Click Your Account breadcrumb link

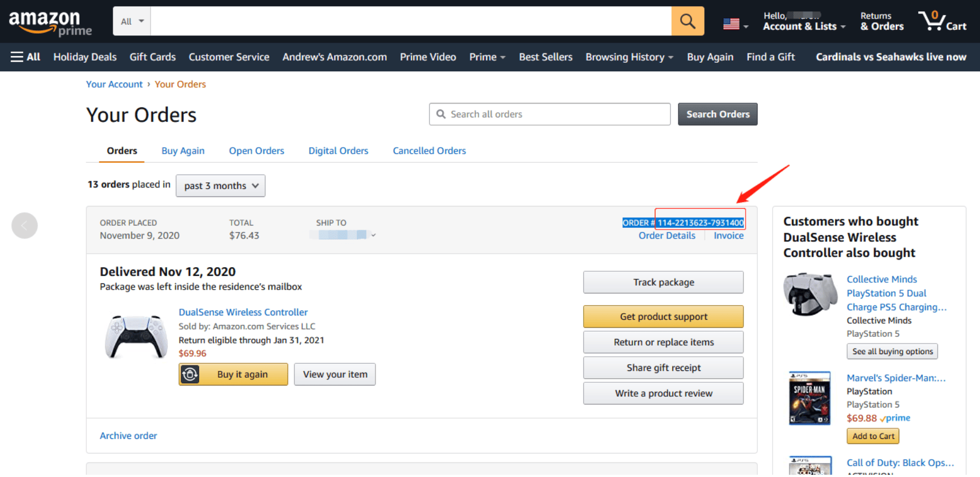tap(114, 84)
